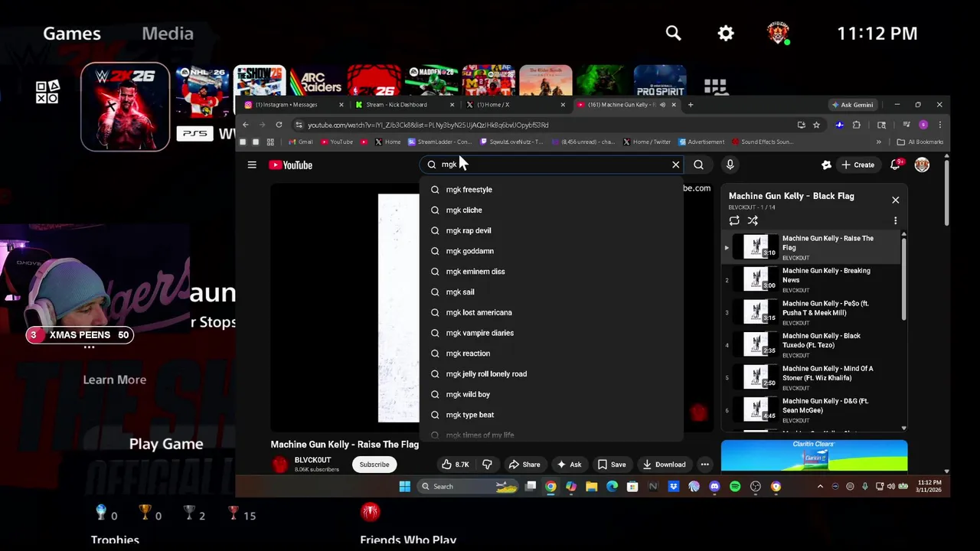Image resolution: width=980 pixels, height=551 pixels.
Task: Show hidden system tray icons chevron
Action: 820,487
